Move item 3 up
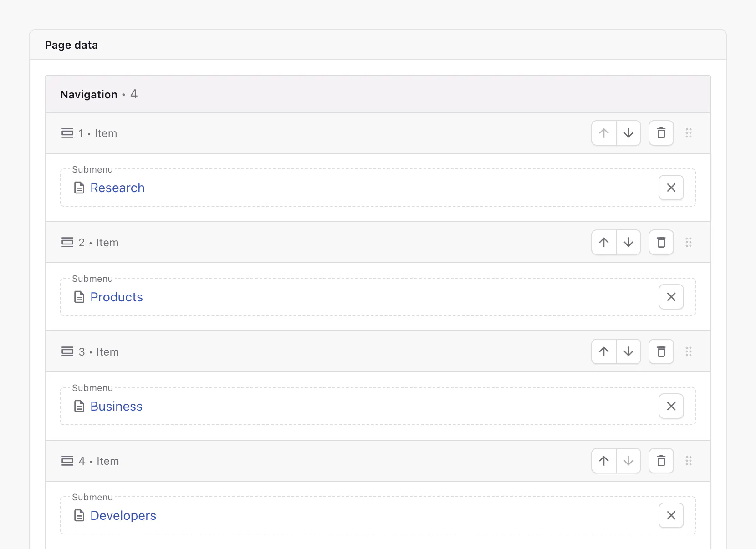This screenshot has height=549, width=756. point(604,351)
